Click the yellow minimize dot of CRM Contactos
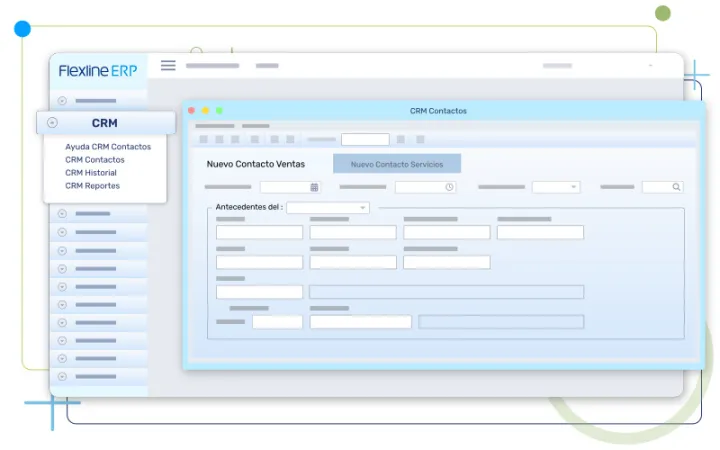 tap(206, 111)
